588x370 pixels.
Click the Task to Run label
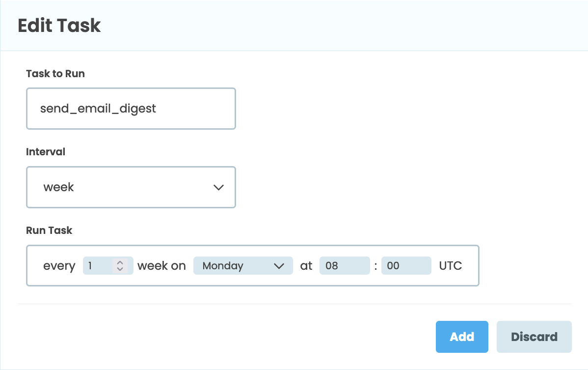[x=55, y=74]
